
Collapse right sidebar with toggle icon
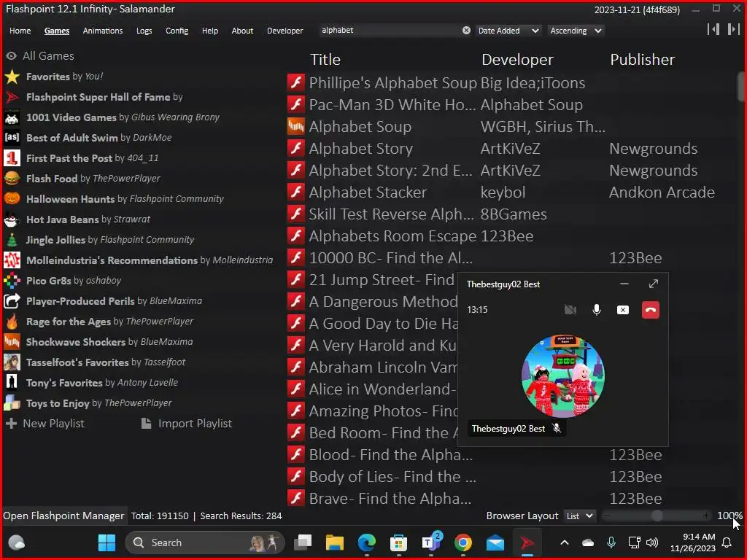pos(734,29)
